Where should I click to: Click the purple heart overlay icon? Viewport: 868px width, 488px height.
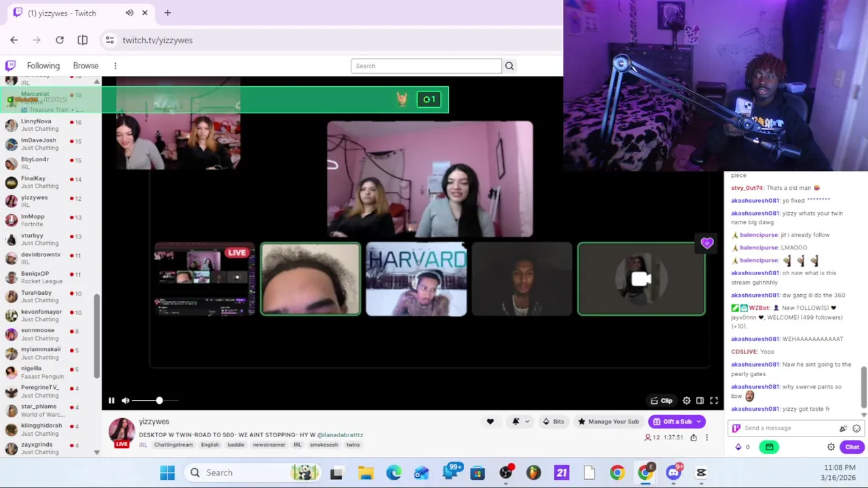pyautogui.click(x=707, y=243)
